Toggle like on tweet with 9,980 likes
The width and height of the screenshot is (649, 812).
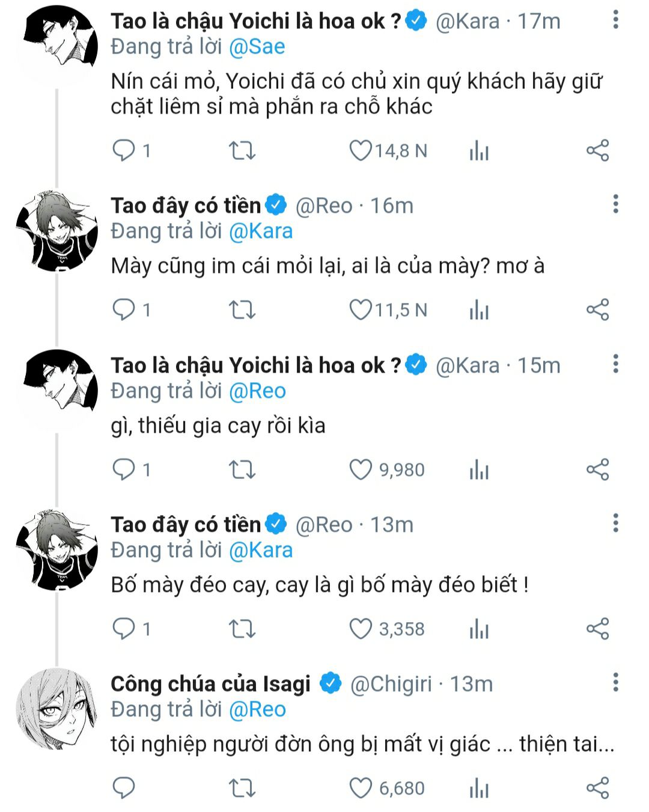click(x=361, y=469)
